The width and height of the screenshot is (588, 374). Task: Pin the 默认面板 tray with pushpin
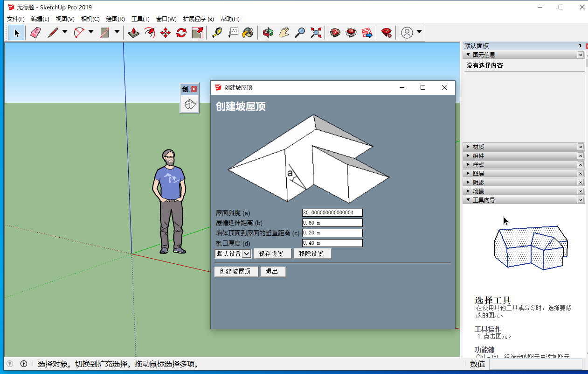580,46
